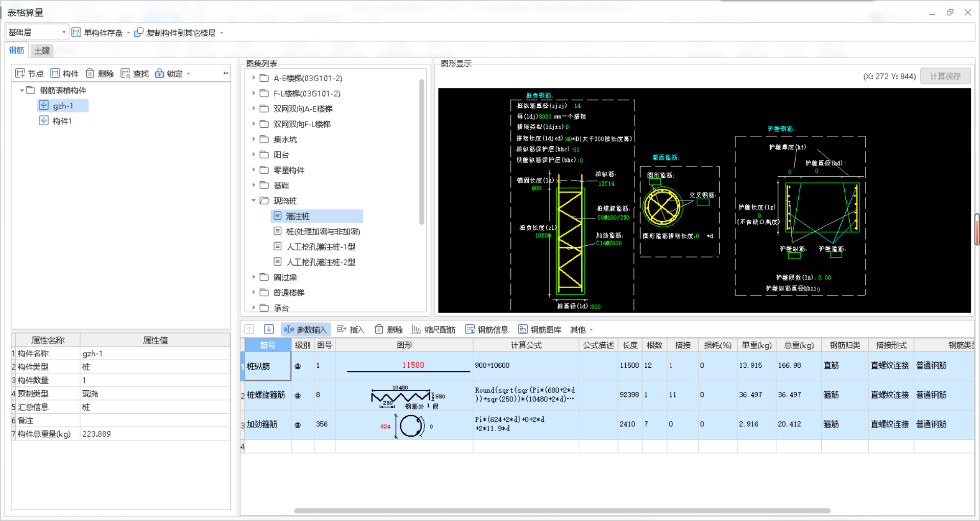Click the 删除 icon in rebar toolbar
The width and height of the screenshot is (980, 521).
pos(379,329)
